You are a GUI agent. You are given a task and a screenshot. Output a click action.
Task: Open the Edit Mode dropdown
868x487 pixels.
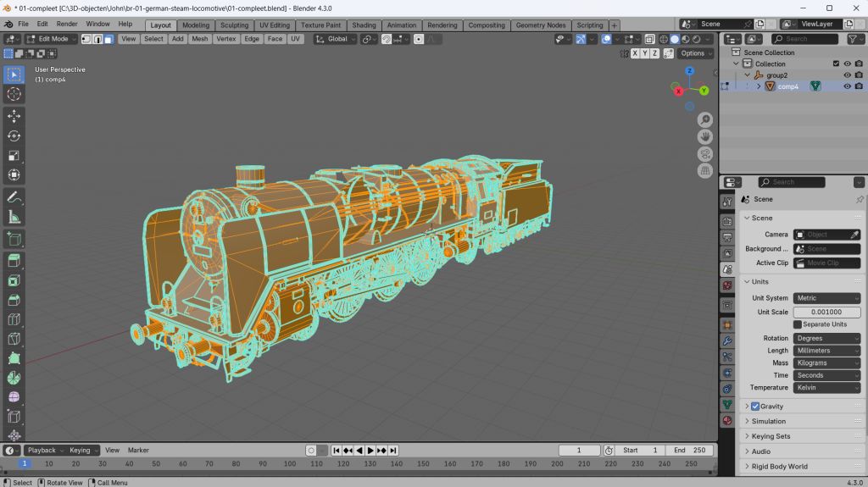point(52,39)
